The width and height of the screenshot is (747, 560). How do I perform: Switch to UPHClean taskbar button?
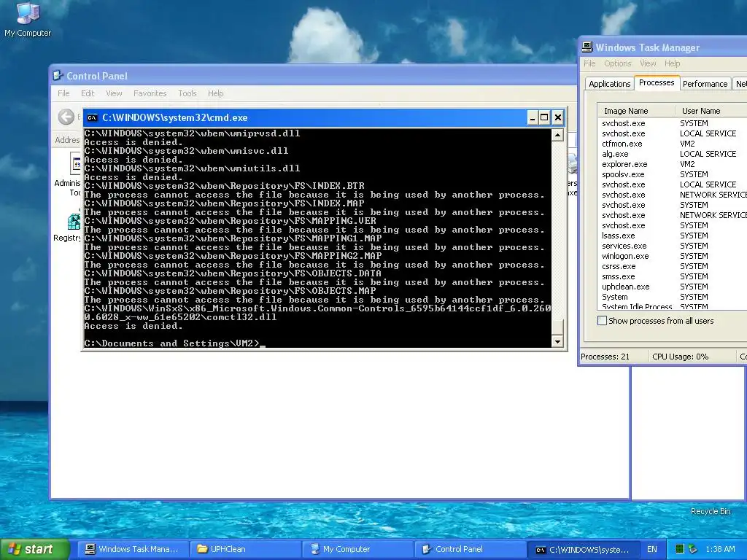tap(245, 549)
